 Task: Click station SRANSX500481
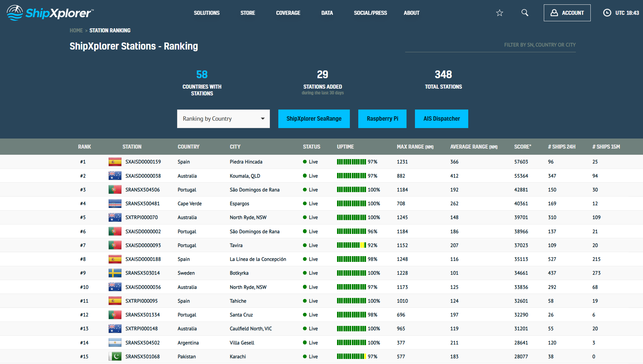143,204
